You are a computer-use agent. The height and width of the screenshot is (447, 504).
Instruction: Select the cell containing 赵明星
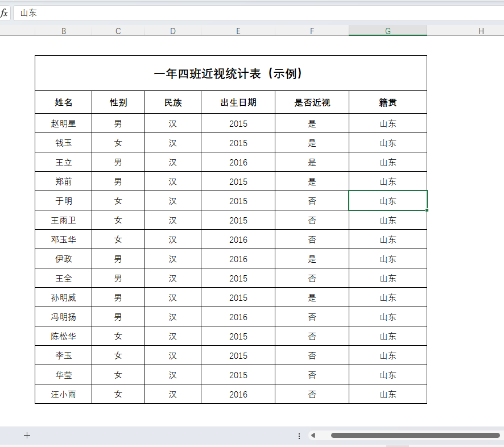(x=63, y=123)
